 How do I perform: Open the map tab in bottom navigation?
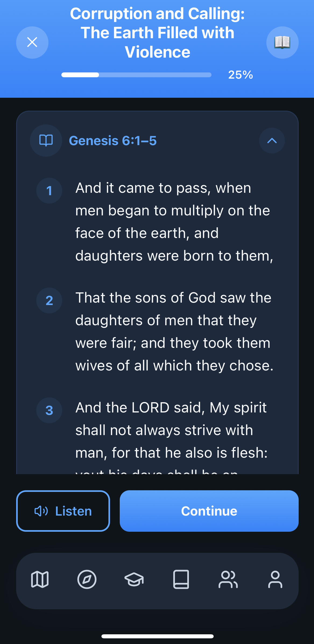click(x=40, y=579)
